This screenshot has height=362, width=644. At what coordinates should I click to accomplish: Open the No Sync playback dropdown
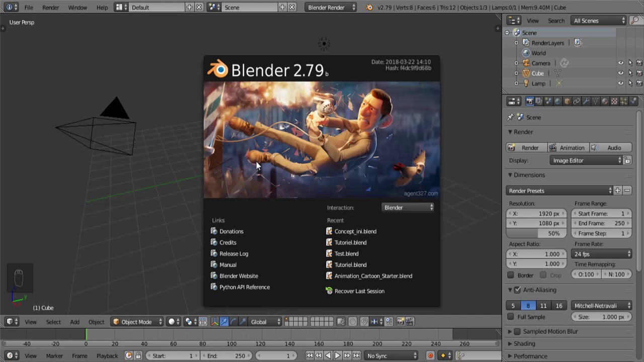[392, 355]
